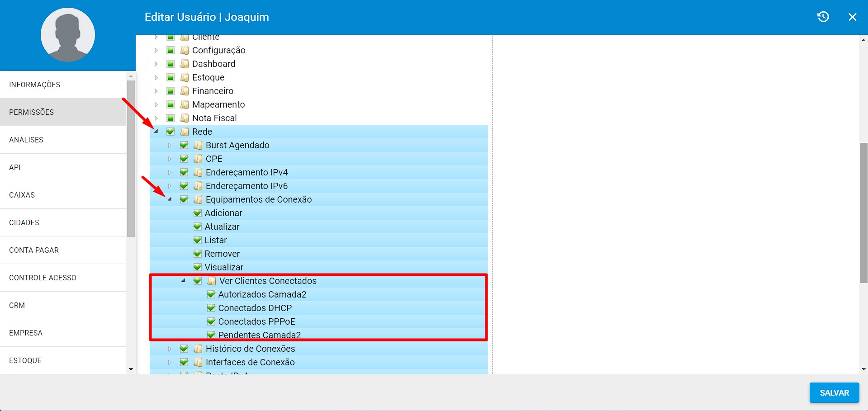
Task: Open the Análises section
Action: coord(63,140)
